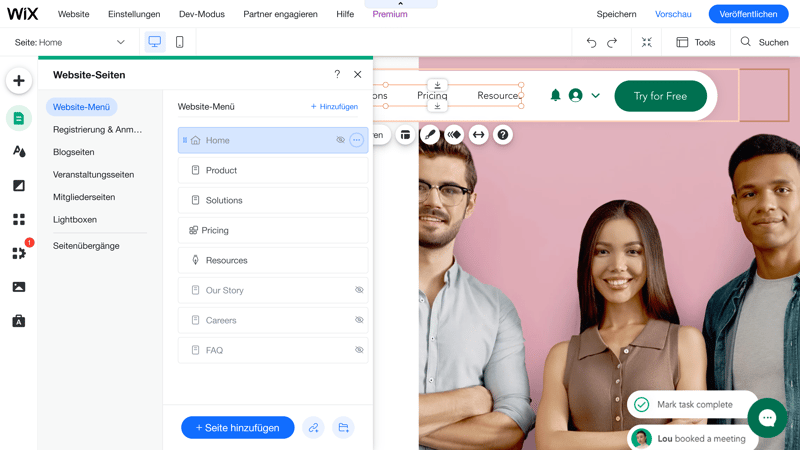This screenshot has height=450, width=800.
Task: Open Site Design paint drop icon
Action: pos(19,152)
